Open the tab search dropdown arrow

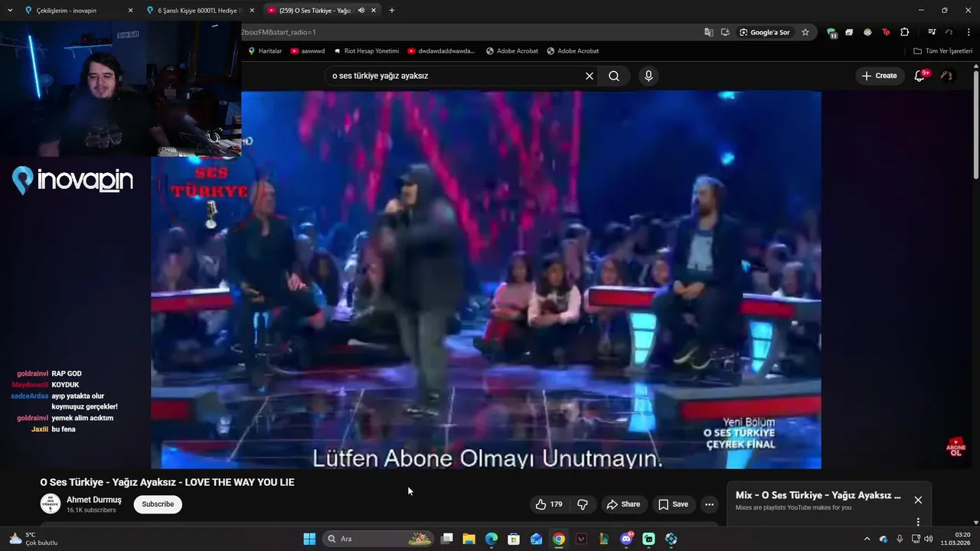10,10
